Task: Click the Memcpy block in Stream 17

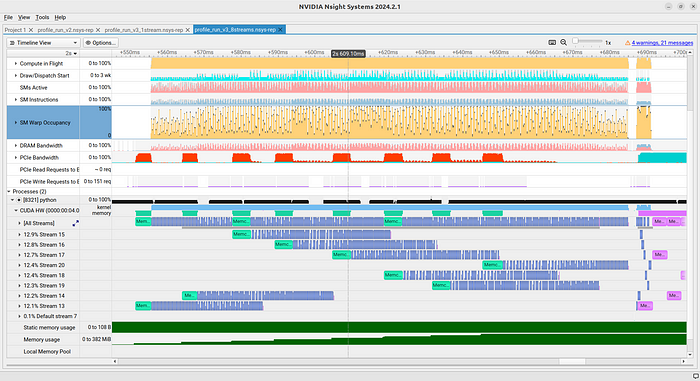Action: [342, 255]
